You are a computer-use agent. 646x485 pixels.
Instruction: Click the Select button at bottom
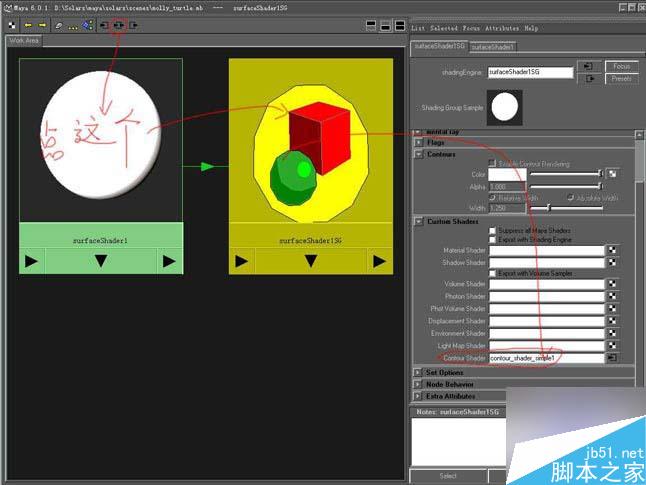(448, 476)
